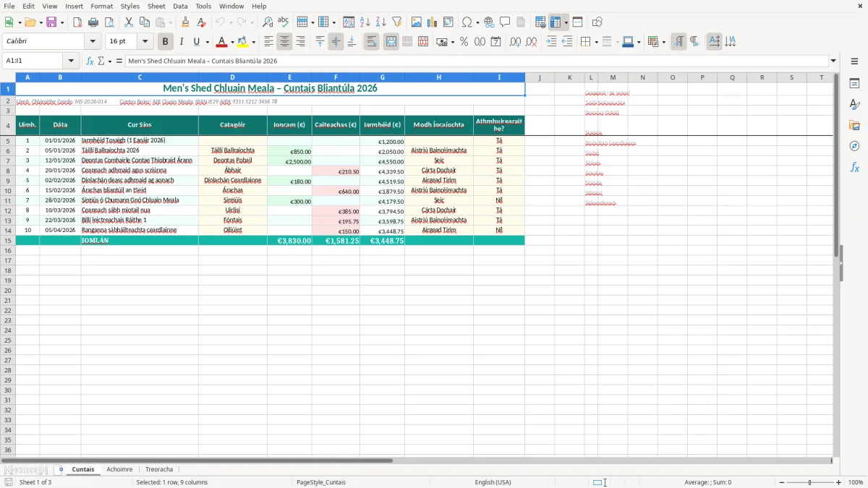Open the sidebar Properties panel icon

tap(854, 84)
